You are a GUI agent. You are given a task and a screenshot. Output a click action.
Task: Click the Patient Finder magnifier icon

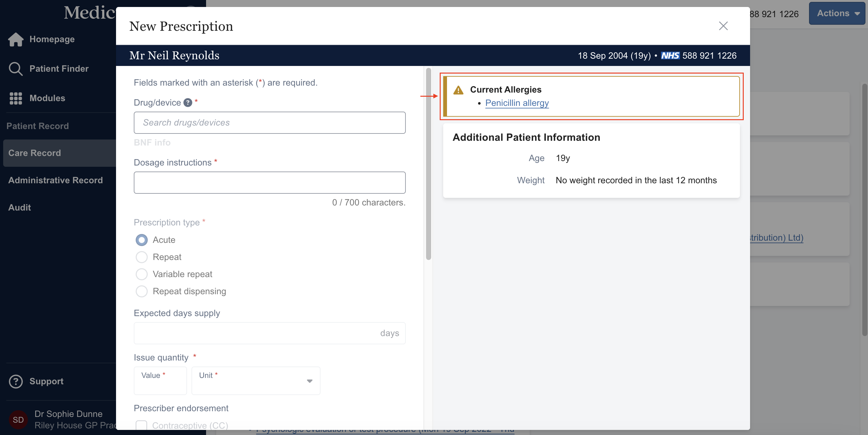[x=16, y=69]
